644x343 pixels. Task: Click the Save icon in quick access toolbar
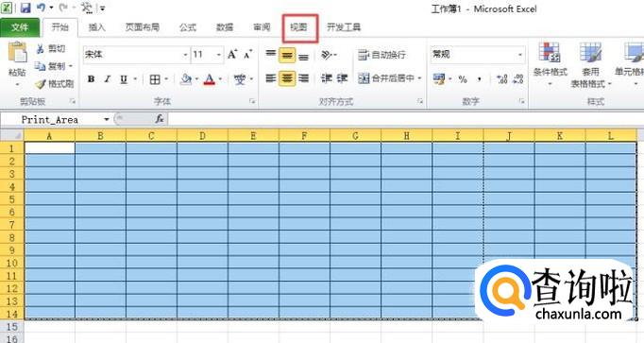coord(25,8)
